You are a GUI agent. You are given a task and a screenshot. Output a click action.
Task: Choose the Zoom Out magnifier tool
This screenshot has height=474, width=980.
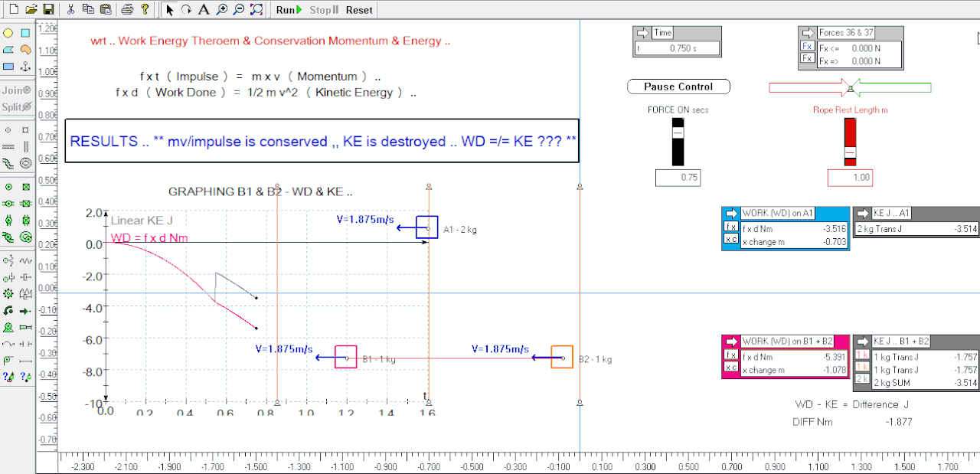tap(239, 9)
